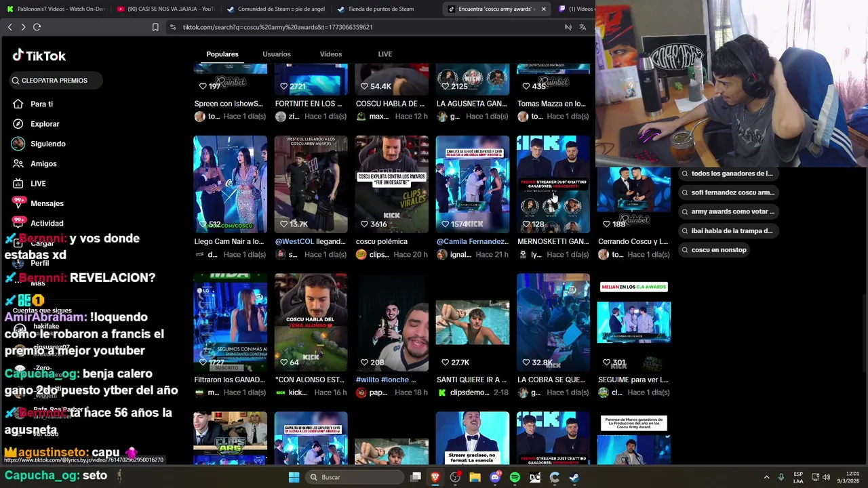This screenshot has height=488, width=868.
Task: Click the browser forward arrow
Action: [x=23, y=27]
